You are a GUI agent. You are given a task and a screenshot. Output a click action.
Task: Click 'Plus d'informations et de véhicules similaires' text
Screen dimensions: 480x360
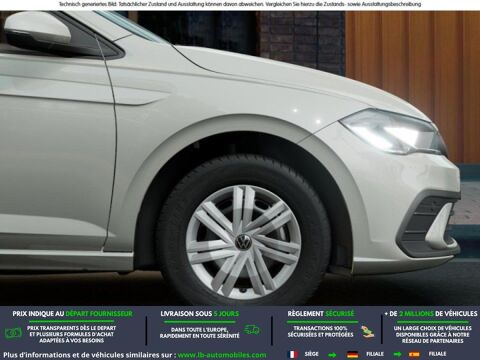pos(89,355)
